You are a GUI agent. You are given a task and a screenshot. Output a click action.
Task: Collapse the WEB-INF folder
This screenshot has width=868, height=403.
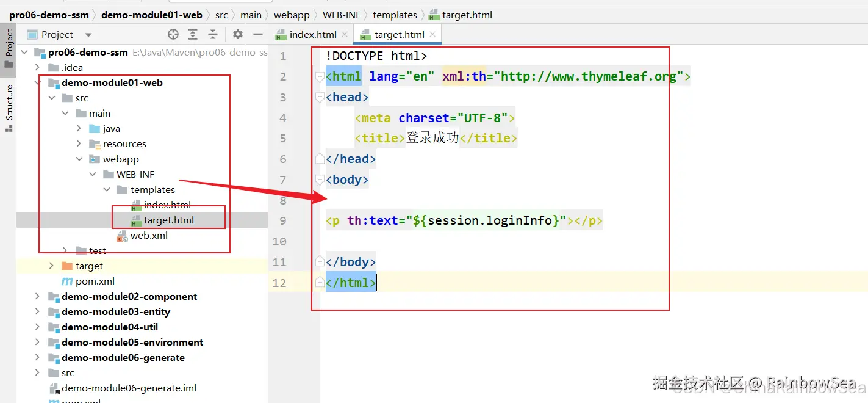[x=93, y=175]
